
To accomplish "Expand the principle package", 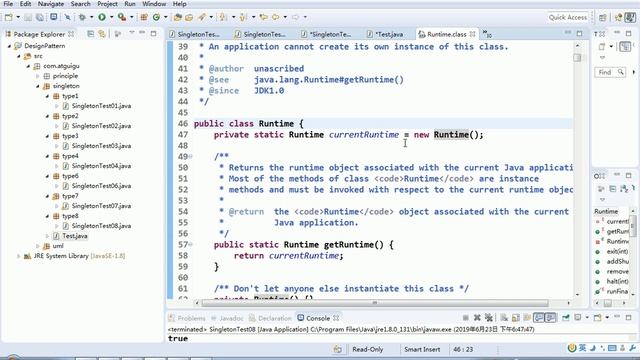I will click(x=38, y=76).
